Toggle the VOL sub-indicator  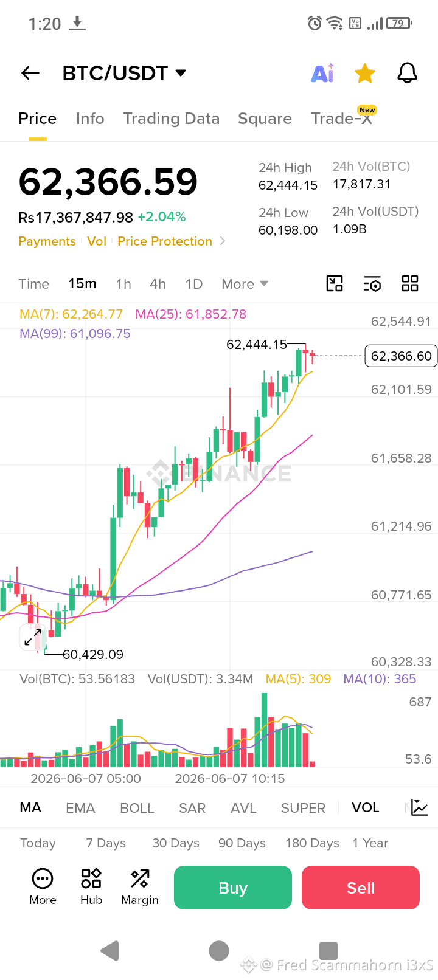pos(365,807)
